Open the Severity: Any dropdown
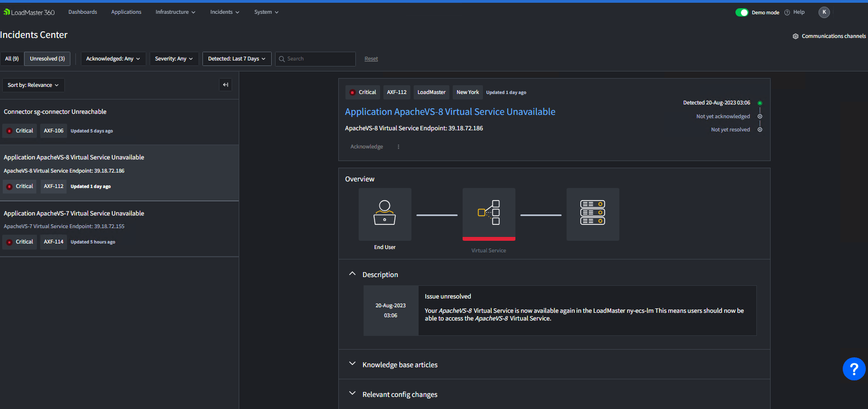The width and height of the screenshot is (868, 409). click(x=174, y=59)
